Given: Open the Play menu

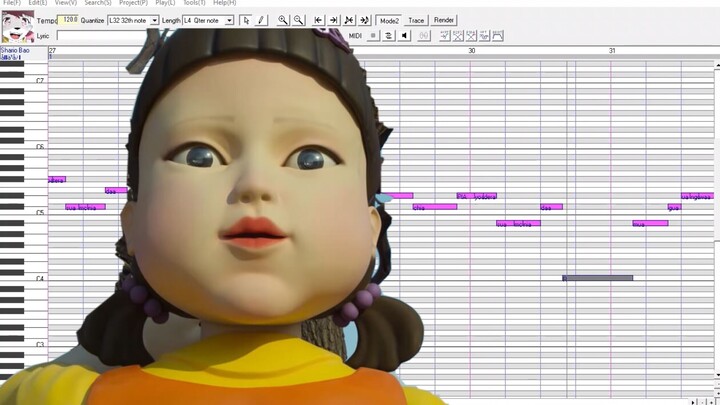Looking at the screenshot, I should 165,3.
